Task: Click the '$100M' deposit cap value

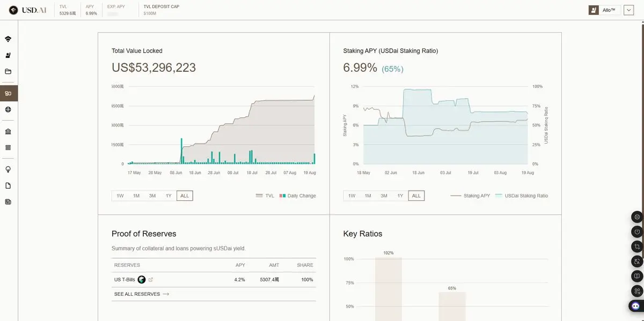Action: coord(150,13)
